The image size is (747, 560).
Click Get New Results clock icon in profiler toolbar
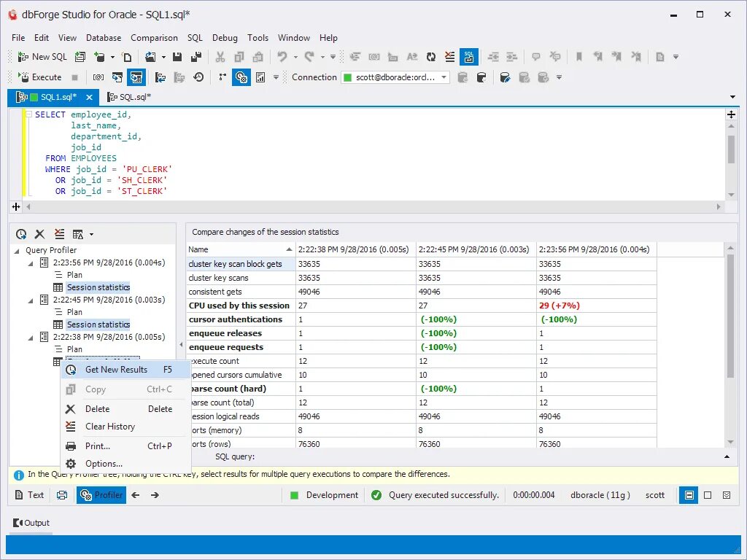point(21,234)
